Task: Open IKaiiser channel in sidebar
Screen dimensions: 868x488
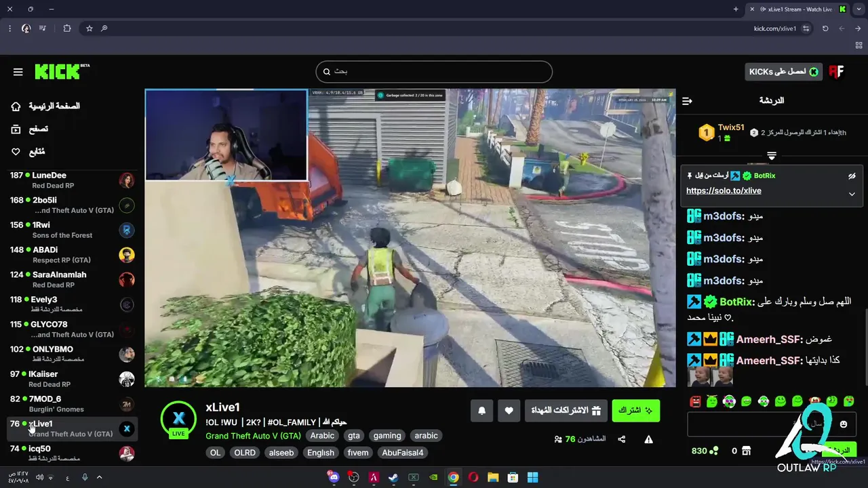Action: [71, 379]
